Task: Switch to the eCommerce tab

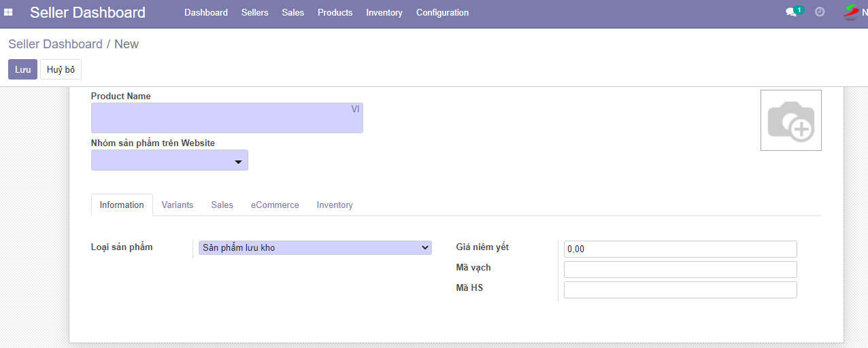Action: (275, 205)
